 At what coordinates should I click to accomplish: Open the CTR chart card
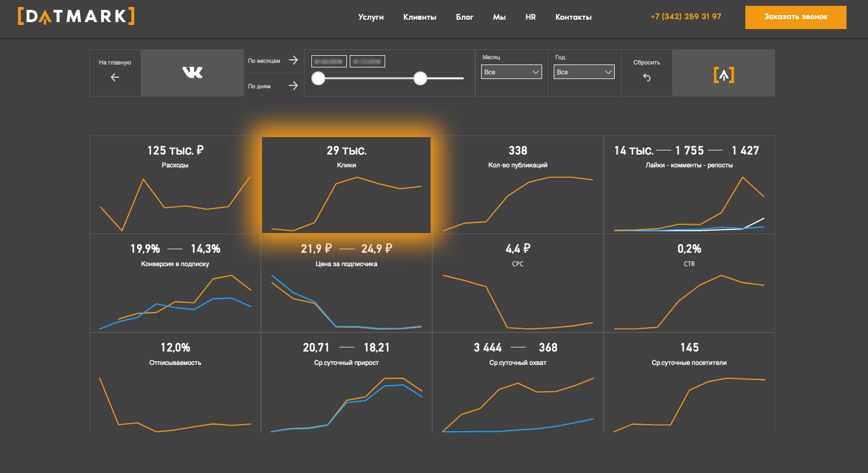tap(689, 283)
